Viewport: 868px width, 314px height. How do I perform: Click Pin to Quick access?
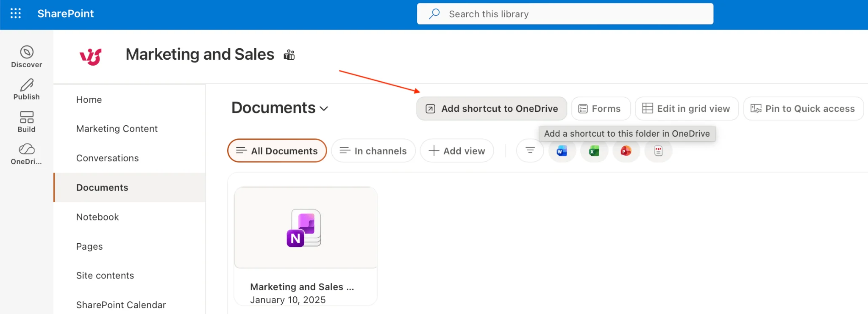point(803,109)
